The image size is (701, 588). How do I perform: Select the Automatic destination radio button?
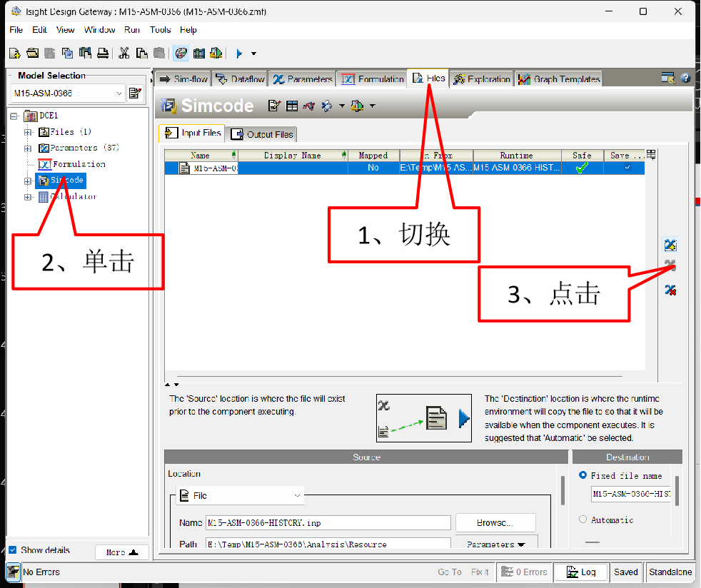[583, 520]
